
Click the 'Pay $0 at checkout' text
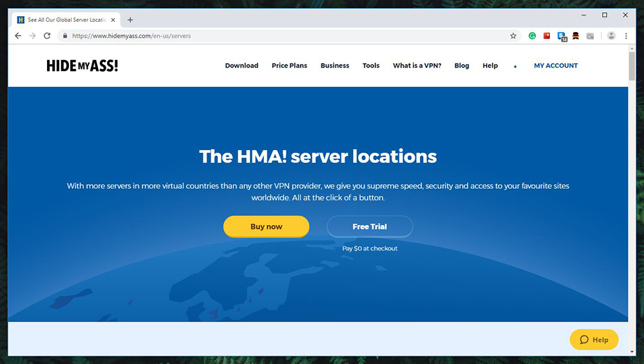pyautogui.click(x=370, y=249)
